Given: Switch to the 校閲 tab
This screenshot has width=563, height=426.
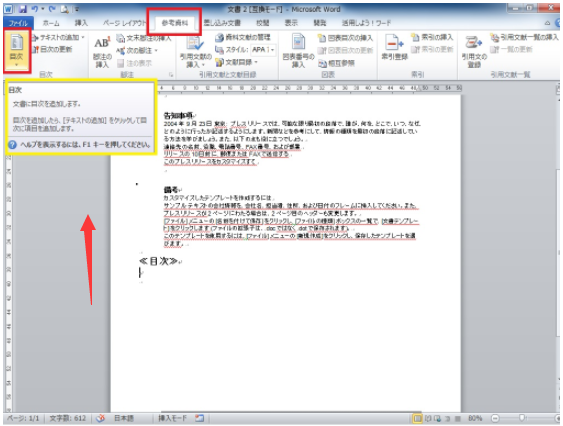Looking at the screenshot, I should (x=262, y=23).
